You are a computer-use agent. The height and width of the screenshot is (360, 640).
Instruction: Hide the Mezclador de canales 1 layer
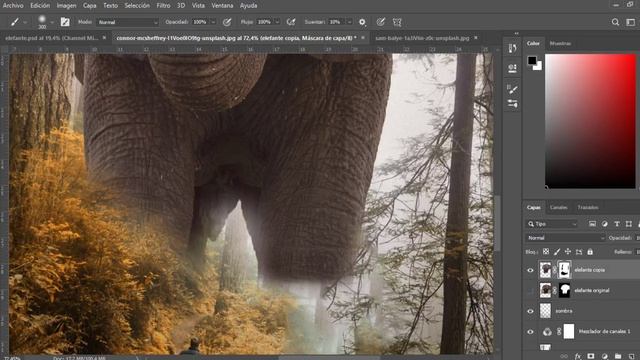(x=530, y=332)
